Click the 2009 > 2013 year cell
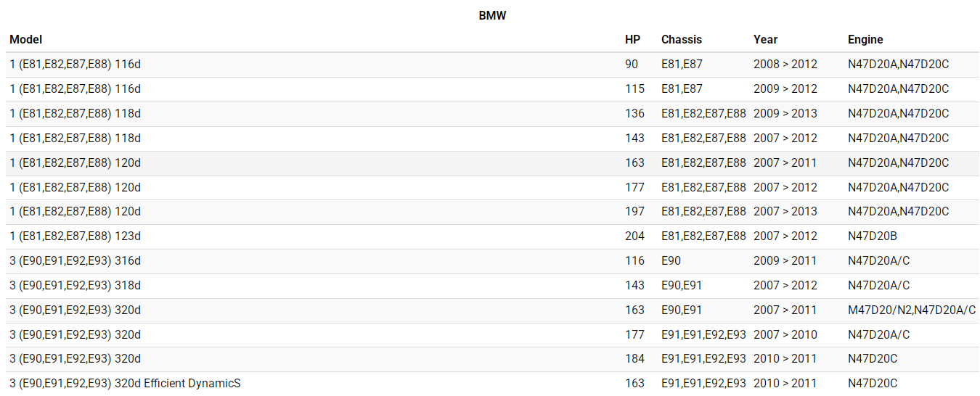This screenshot has width=980, height=396. coord(785,114)
